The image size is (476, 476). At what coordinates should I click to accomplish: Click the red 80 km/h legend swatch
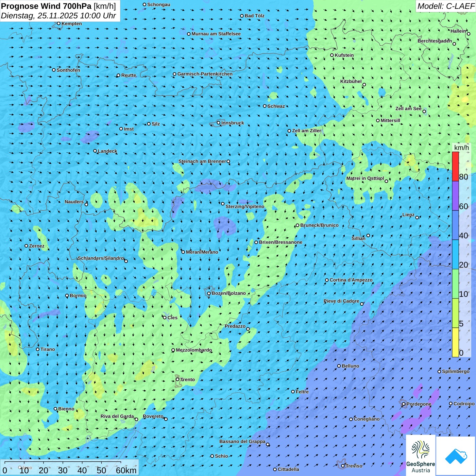(x=455, y=166)
